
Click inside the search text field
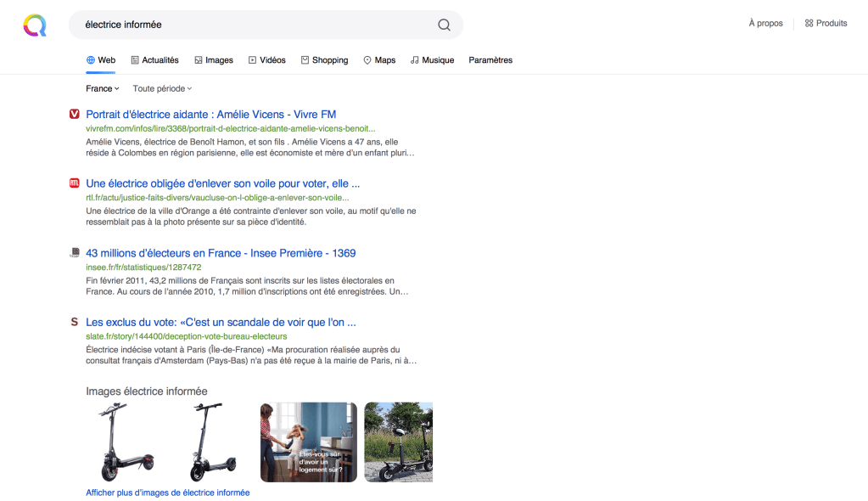tap(255, 25)
